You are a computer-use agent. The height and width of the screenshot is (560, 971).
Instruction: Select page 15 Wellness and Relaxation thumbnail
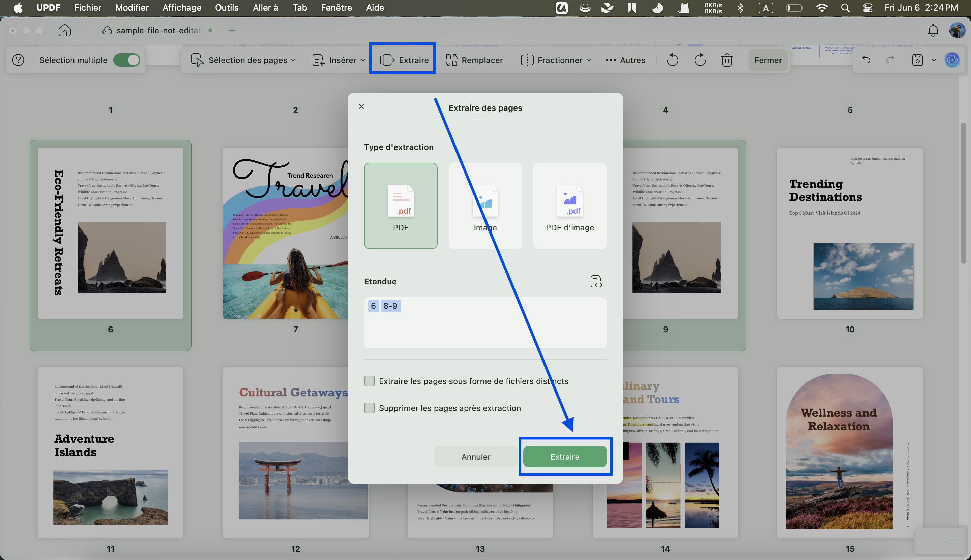point(850,452)
